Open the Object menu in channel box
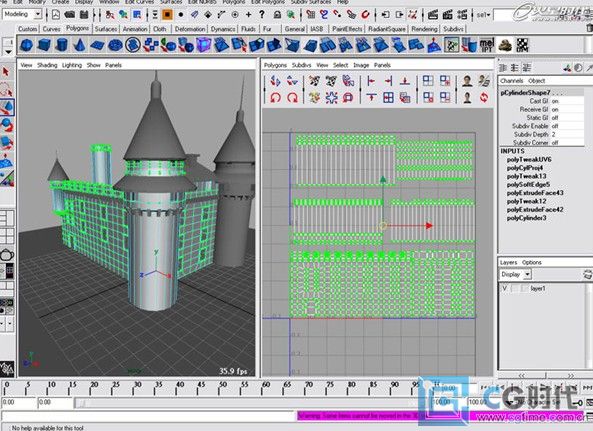 coord(536,81)
